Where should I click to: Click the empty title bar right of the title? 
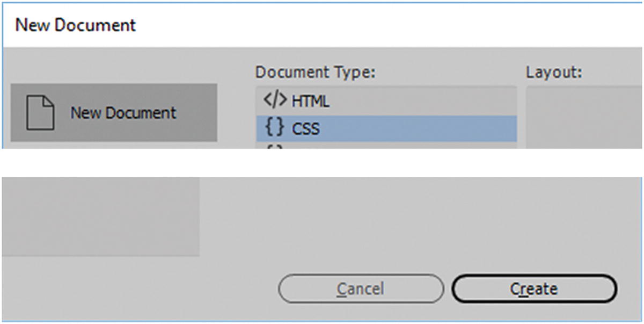click(376, 25)
